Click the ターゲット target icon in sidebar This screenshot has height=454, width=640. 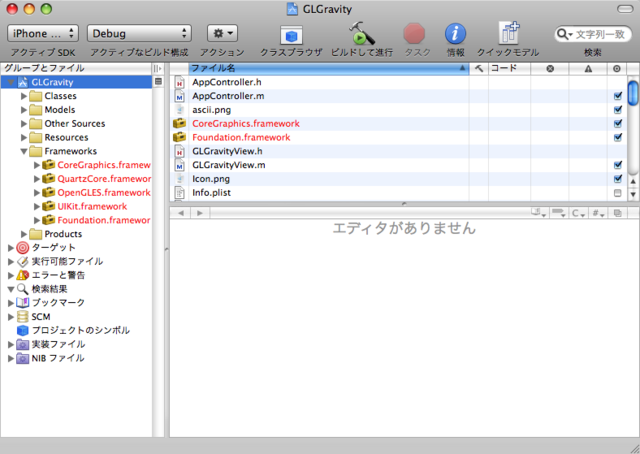22,247
